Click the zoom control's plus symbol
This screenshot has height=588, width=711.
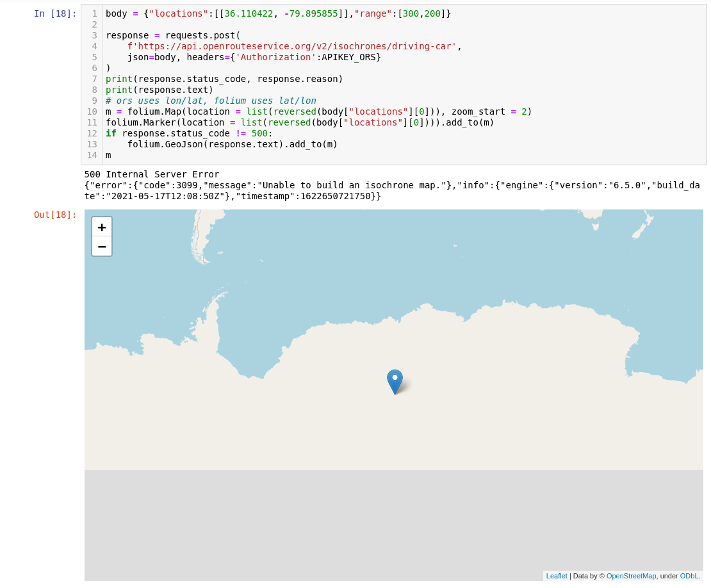point(101,226)
